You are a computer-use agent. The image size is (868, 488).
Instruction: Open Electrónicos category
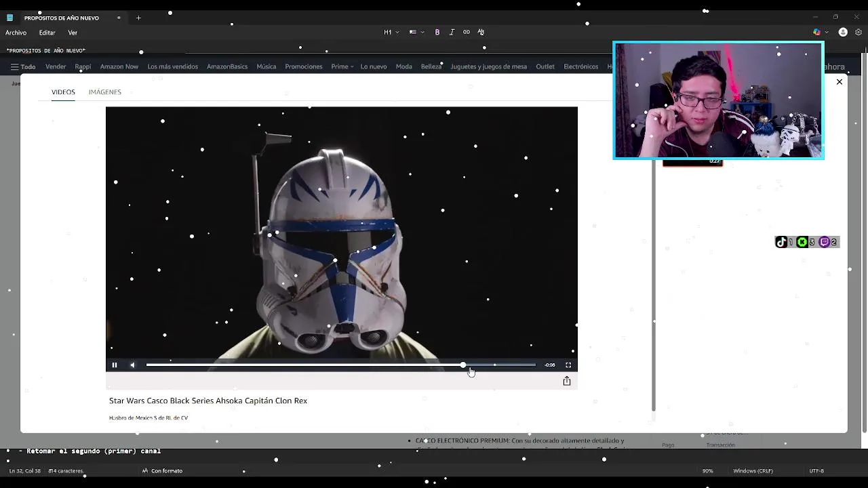point(581,66)
